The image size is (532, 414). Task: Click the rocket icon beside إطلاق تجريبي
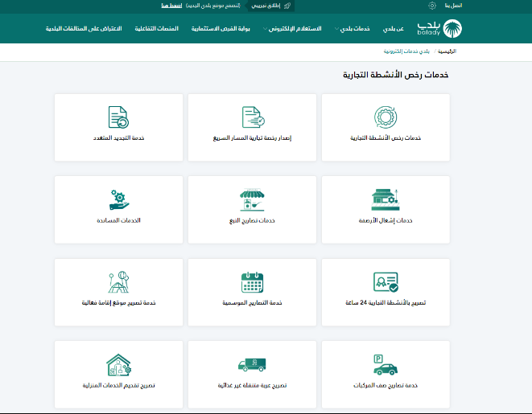[287, 6]
